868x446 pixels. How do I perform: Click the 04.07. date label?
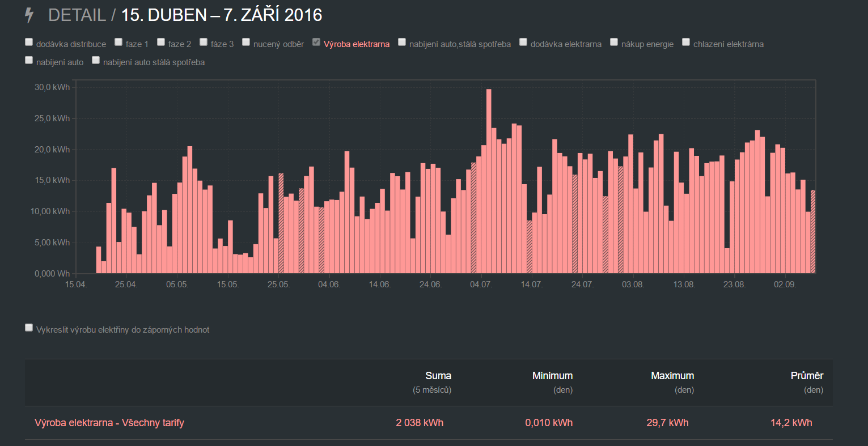coord(481,284)
